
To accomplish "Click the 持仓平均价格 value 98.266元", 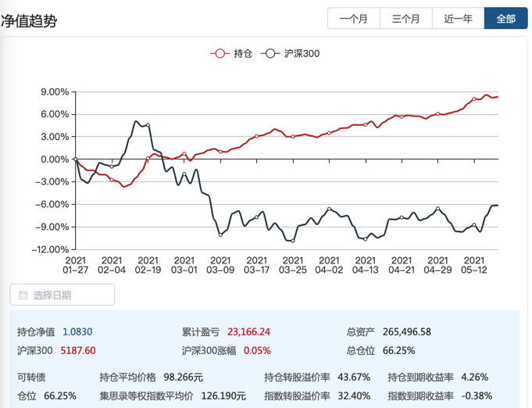I will click(184, 377).
